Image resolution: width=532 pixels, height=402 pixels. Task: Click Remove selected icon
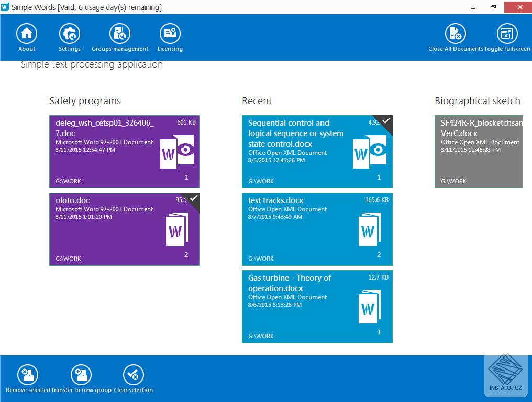coord(28,375)
